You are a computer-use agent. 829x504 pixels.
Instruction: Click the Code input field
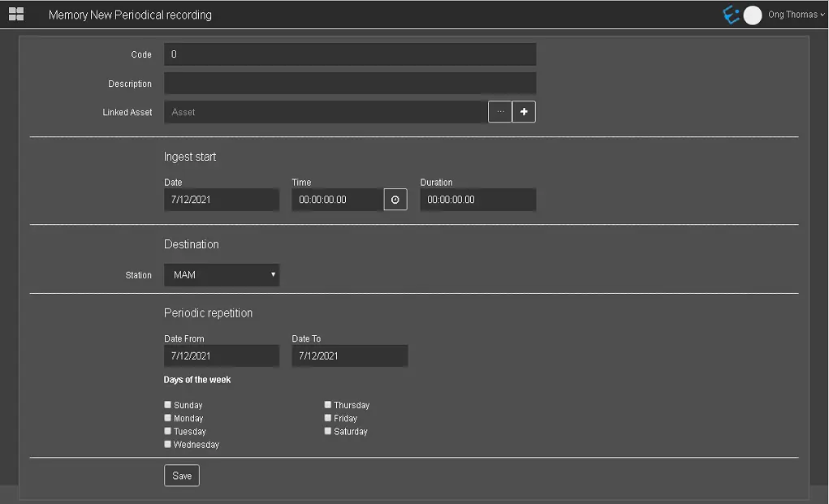[x=350, y=54]
